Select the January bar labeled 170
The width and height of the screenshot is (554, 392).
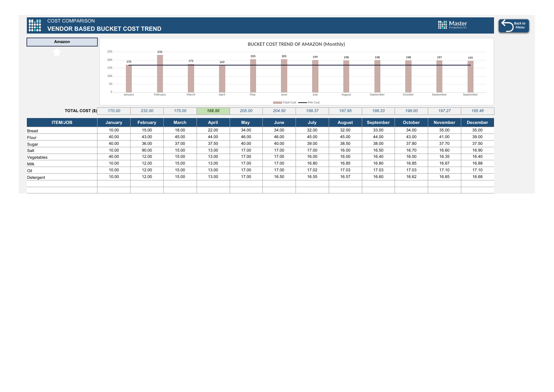pos(129,79)
